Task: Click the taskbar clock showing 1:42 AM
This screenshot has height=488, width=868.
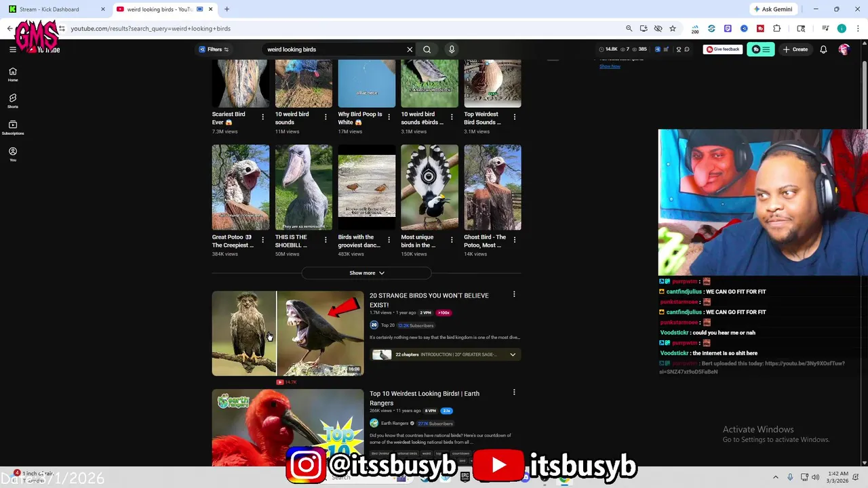Action: pyautogui.click(x=838, y=477)
